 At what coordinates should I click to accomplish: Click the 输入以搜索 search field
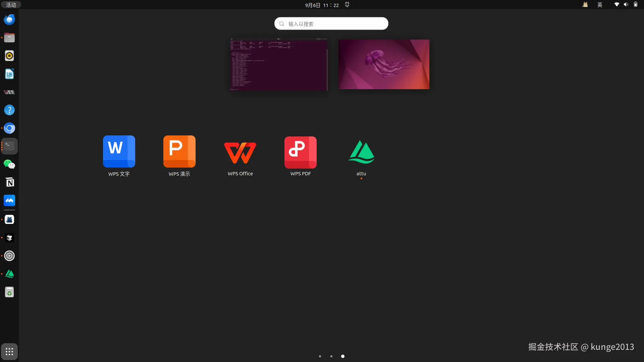(x=331, y=23)
